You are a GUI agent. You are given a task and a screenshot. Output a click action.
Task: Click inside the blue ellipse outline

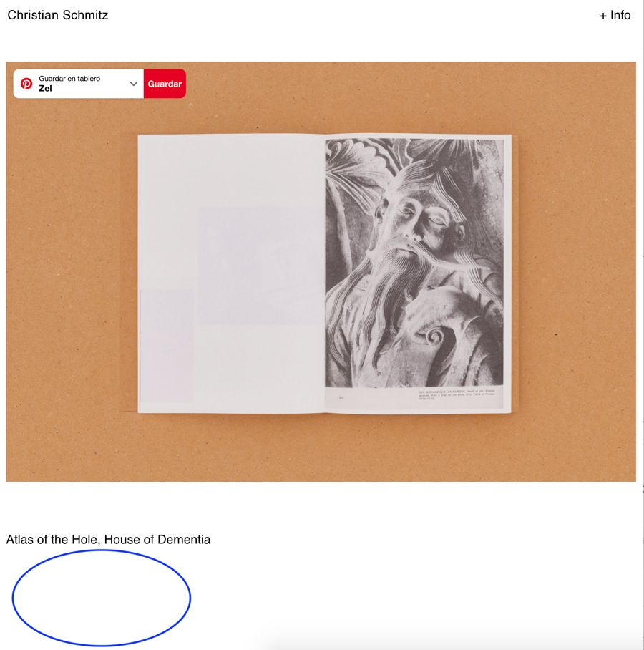click(102, 598)
